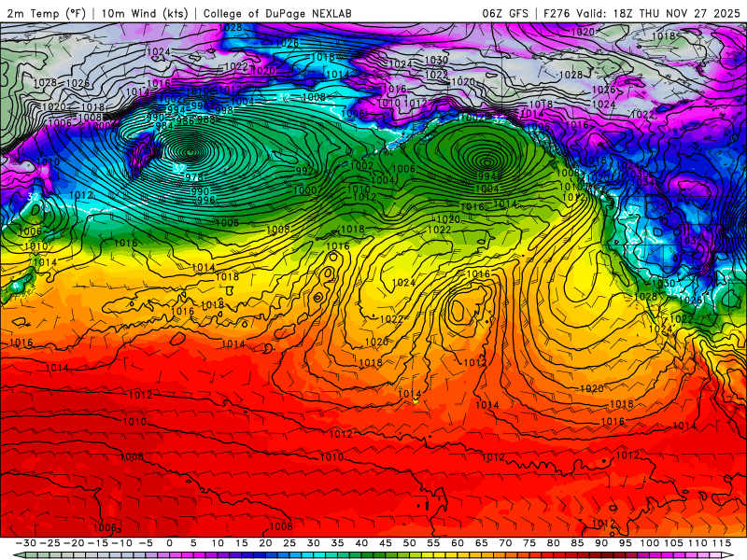The image size is (747, 560).
Task: Click the 15 tick label on the color legend
Action: coord(242,543)
